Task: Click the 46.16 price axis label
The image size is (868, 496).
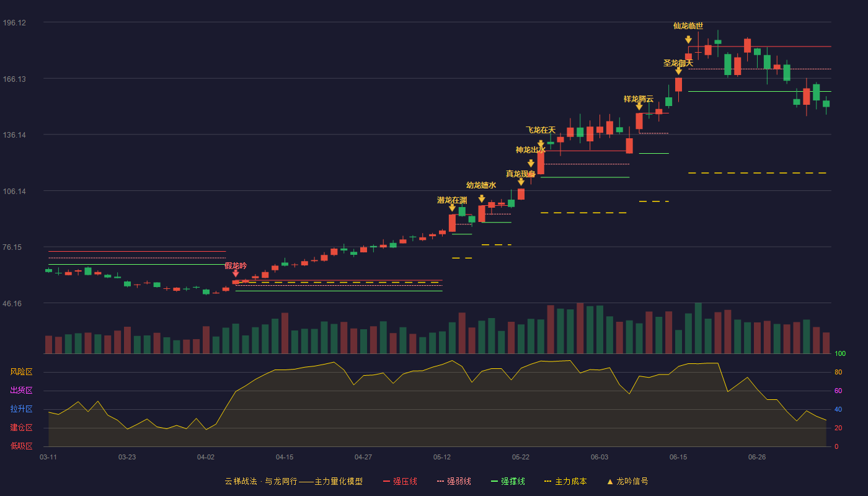Action: (12, 304)
